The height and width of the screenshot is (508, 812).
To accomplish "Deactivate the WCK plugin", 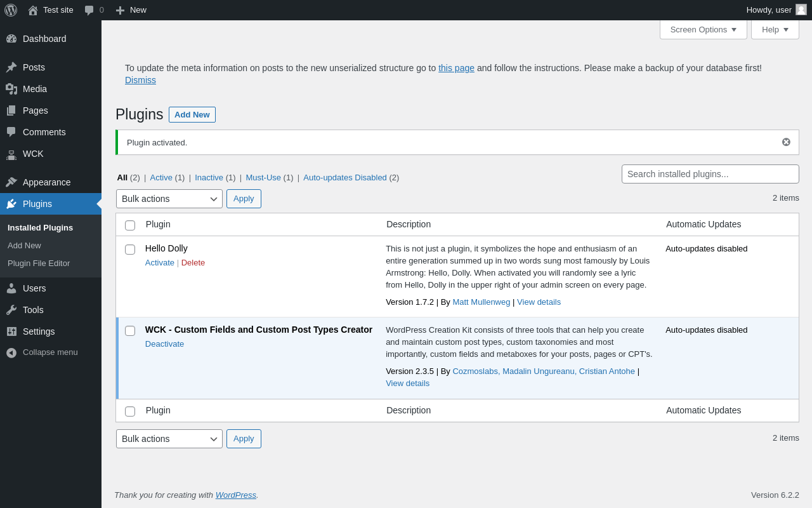I will click(x=164, y=344).
